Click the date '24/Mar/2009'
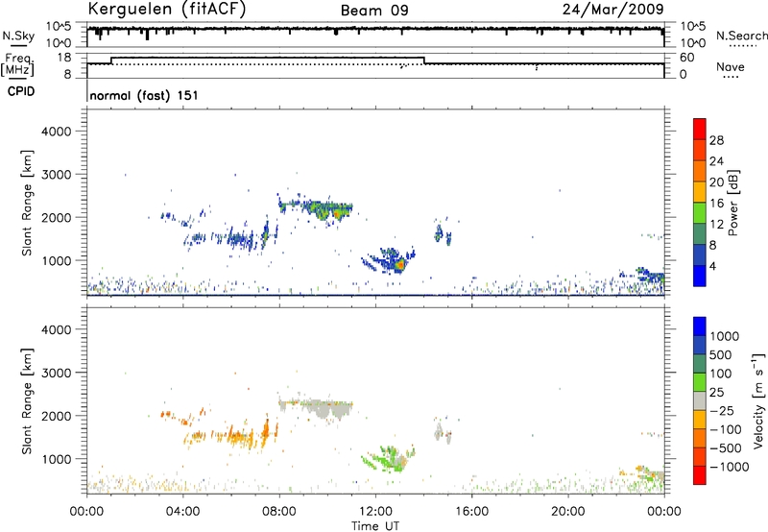 coord(613,9)
